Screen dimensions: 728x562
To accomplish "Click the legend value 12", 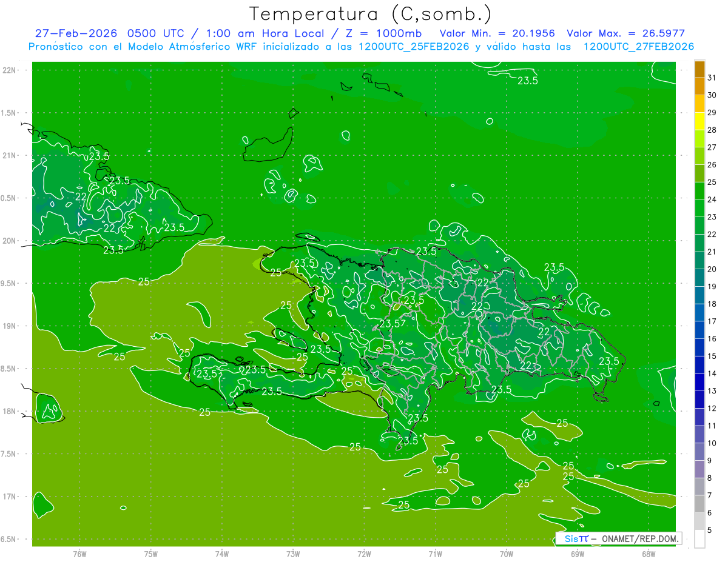I will coord(712,409).
